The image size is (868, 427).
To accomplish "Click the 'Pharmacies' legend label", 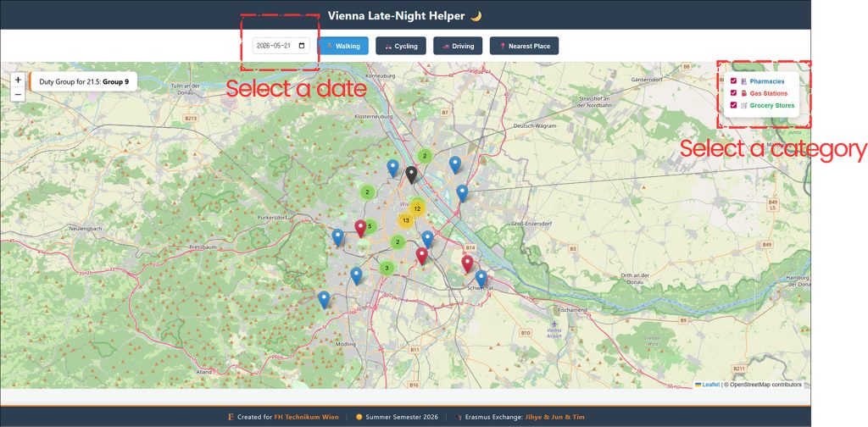I will (766, 81).
